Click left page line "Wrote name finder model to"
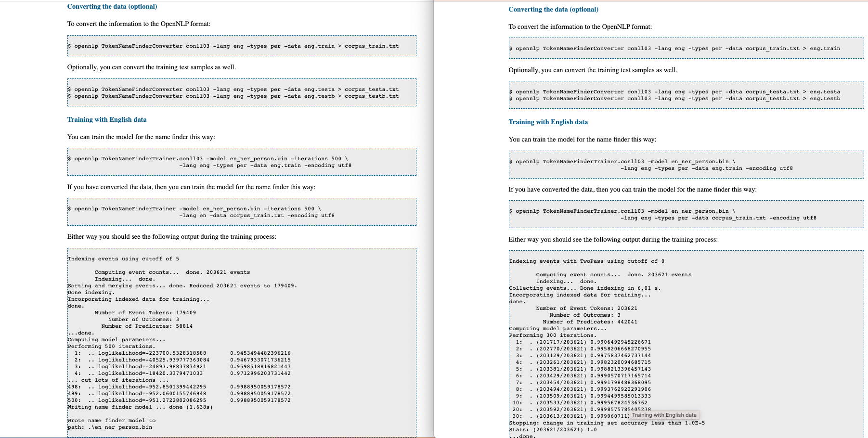 (112, 421)
